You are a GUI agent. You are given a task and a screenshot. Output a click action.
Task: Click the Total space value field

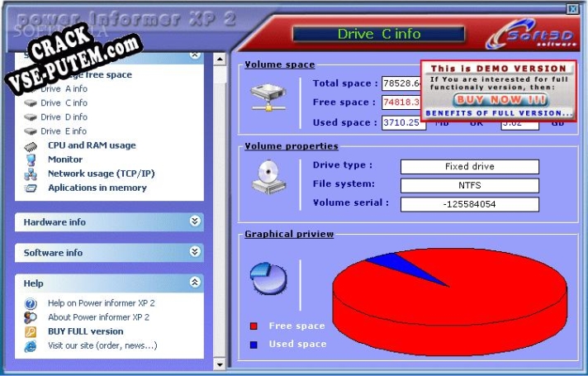[x=401, y=83]
